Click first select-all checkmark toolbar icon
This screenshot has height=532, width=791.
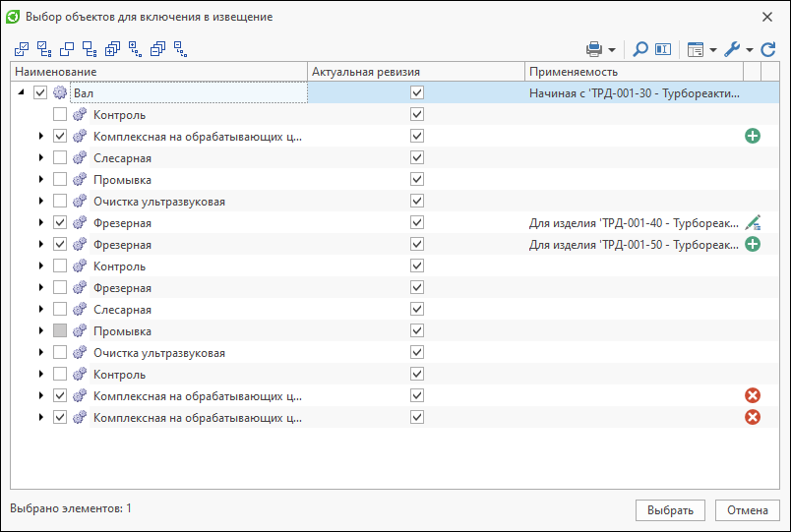(x=22, y=49)
